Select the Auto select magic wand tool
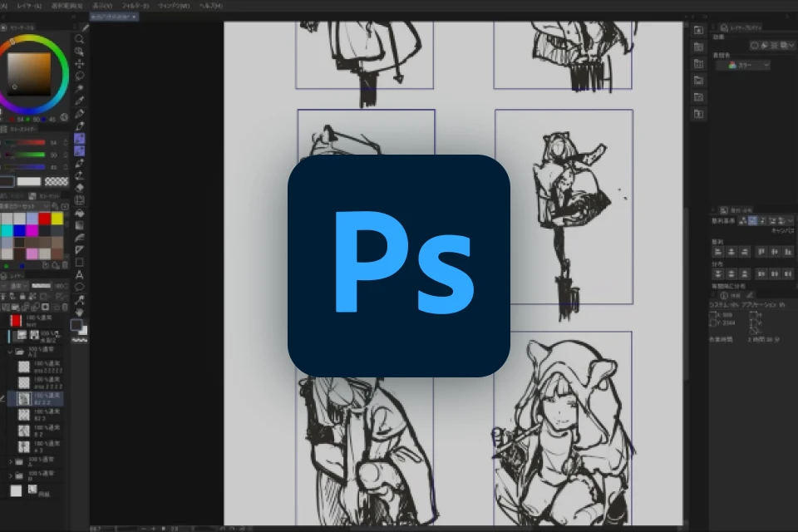The height and width of the screenshot is (532, 798). click(x=80, y=89)
